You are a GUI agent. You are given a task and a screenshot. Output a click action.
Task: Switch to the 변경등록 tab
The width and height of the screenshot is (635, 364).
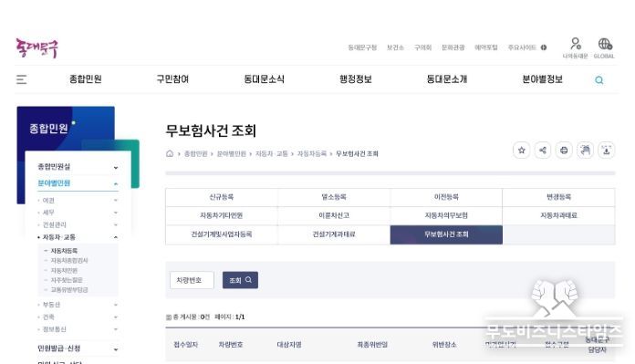pyautogui.click(x=559, y=197)
